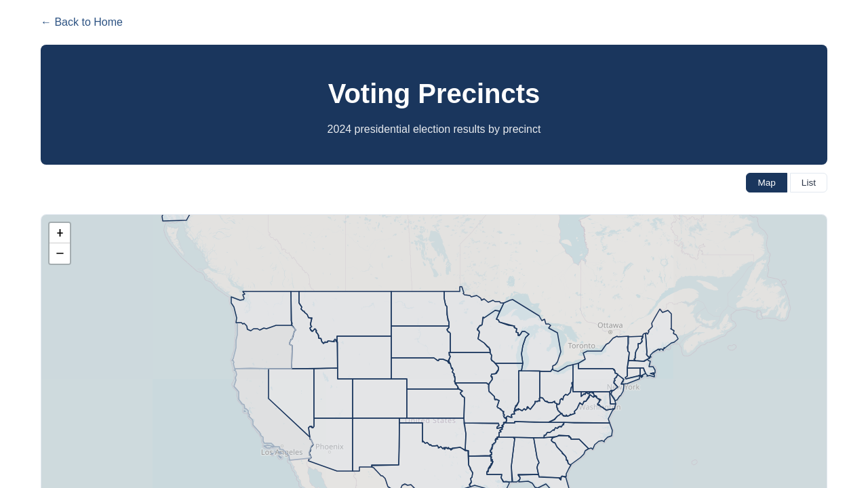
Task: Select Utah state region
Action: [x=332, y=394]
